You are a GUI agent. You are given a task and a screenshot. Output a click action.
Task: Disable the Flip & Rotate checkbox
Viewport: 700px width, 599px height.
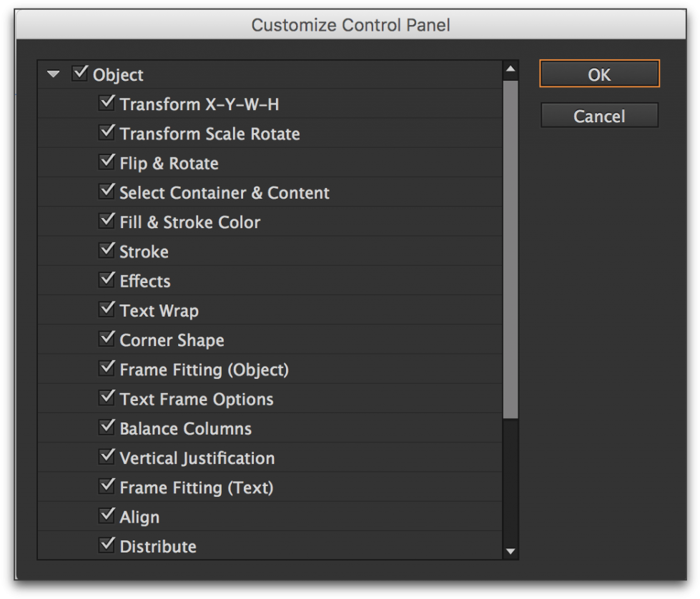coord(107,162)
